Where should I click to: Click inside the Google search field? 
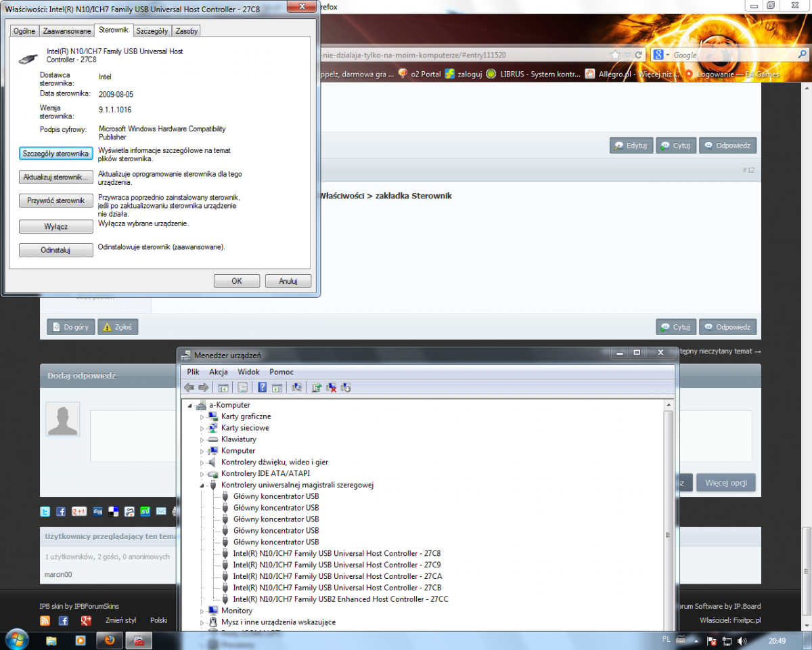(729, 55)
